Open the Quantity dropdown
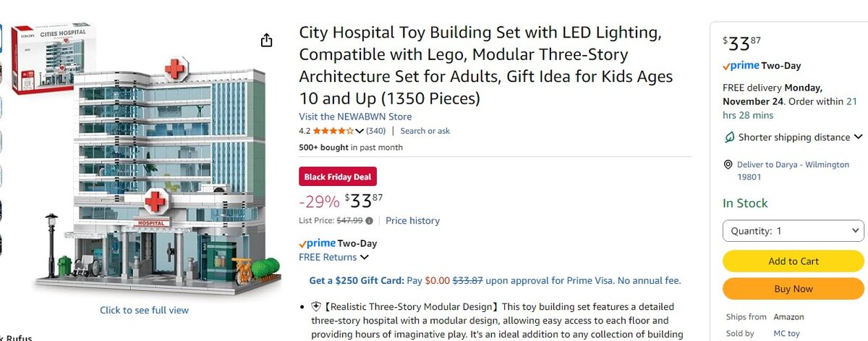Viewport: 868px width, 341px height. [793, 231]
